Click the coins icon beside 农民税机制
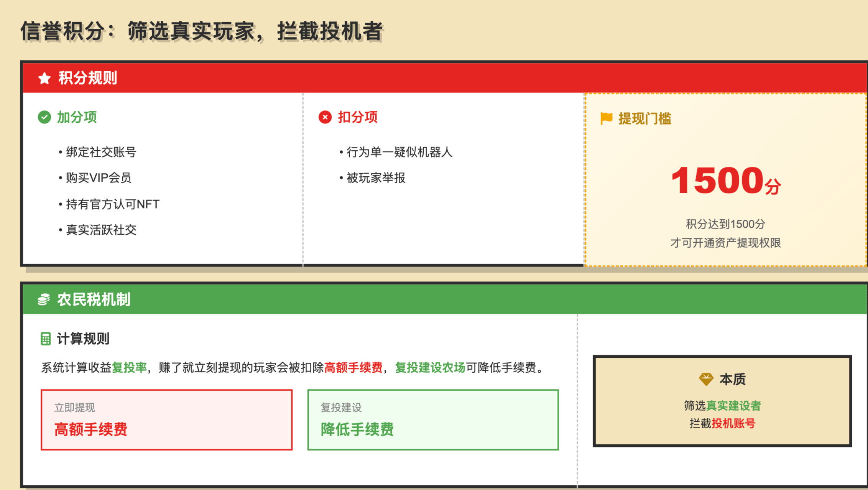Viewport: 868px width, 490px height. [44, 299]
